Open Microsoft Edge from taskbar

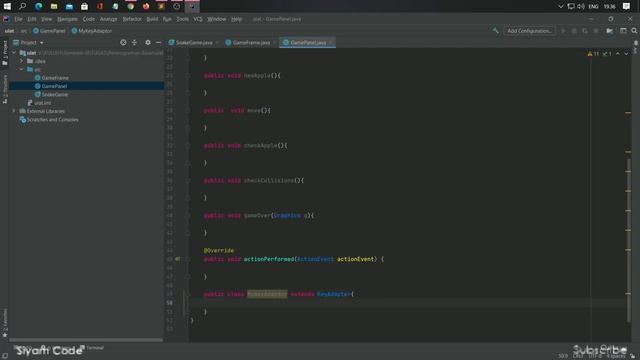coord(38,6)
